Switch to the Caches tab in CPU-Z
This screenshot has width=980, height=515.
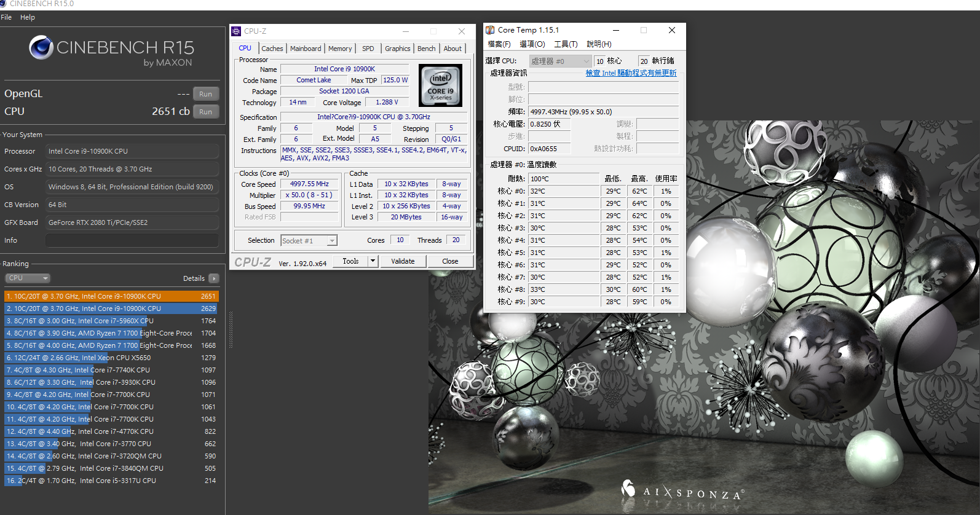click(272, 49)
